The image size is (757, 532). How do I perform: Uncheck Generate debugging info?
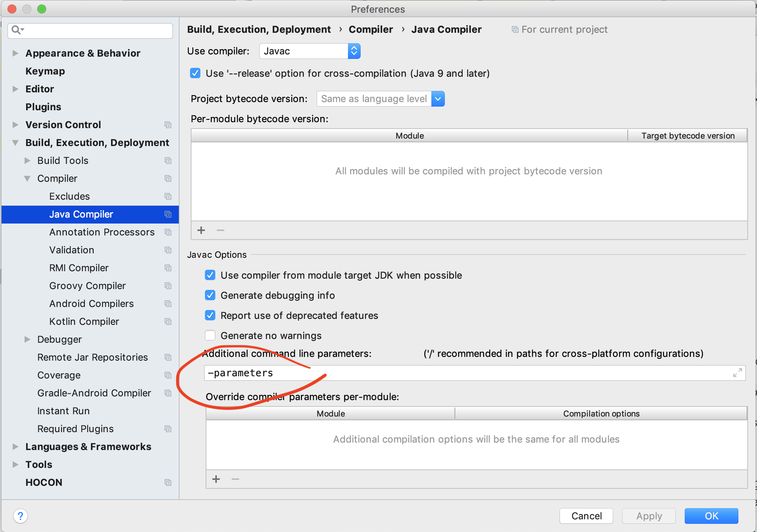[x=210, y=295]
